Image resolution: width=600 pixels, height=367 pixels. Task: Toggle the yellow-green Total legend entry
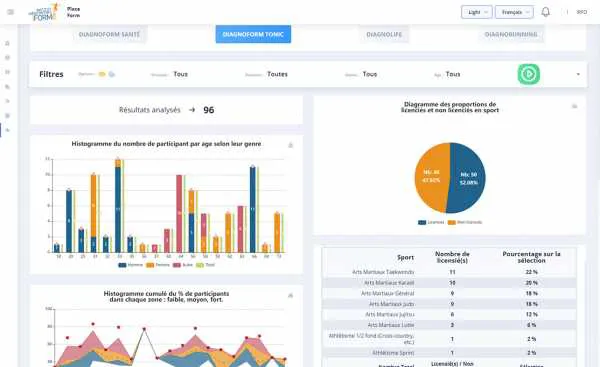pos(205,265)
